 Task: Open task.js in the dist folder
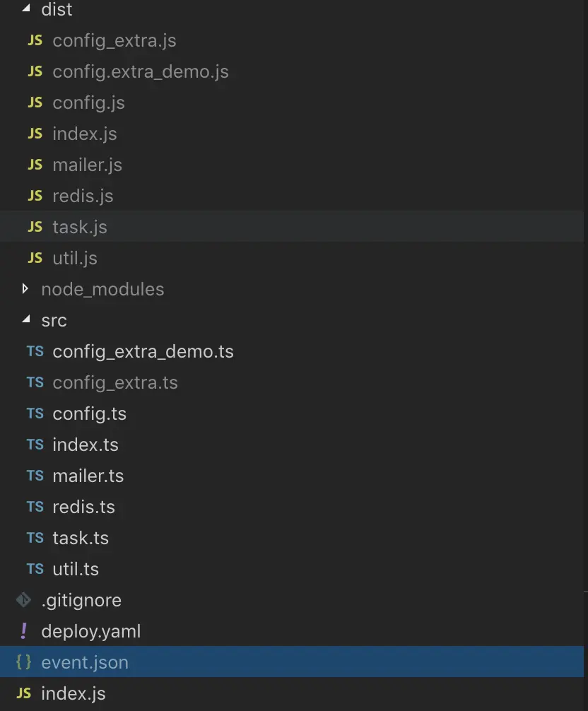[x=79, y=227]
